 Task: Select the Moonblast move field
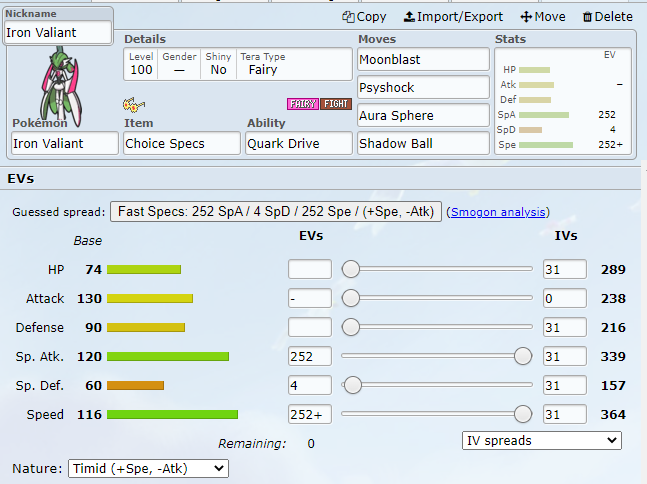click(423, 59)
